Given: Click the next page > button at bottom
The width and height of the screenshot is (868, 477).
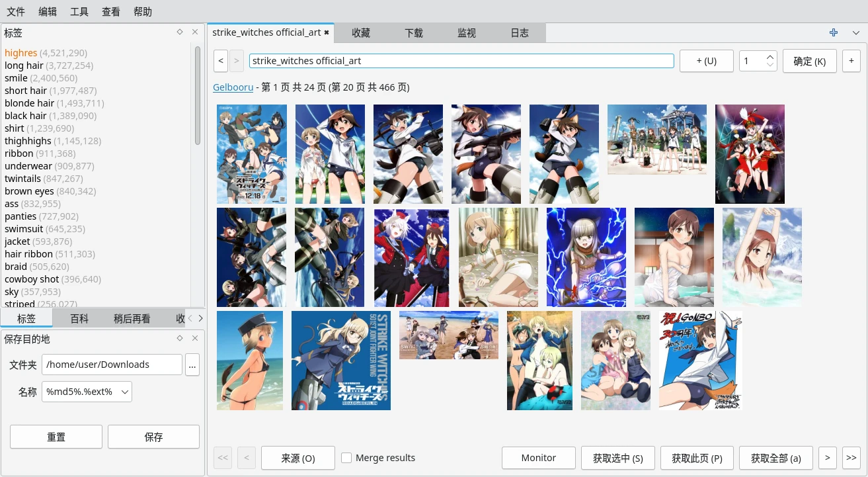Looking at the screenshot, I should (827, 457).
